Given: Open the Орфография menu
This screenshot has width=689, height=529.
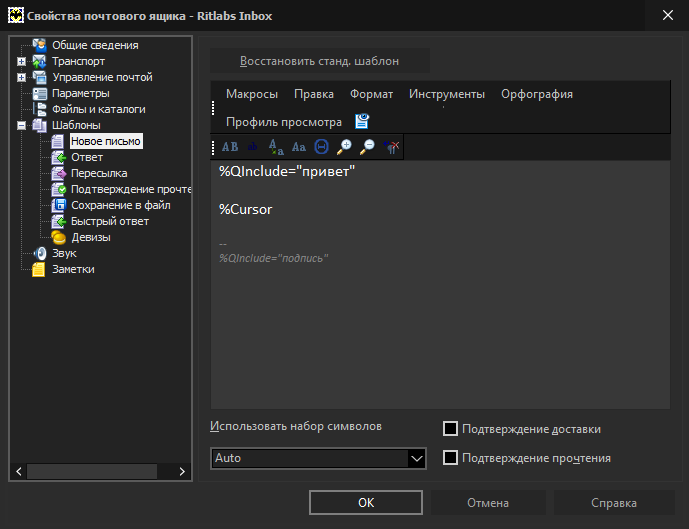Looking at the screenshot, I should (537, 94).
